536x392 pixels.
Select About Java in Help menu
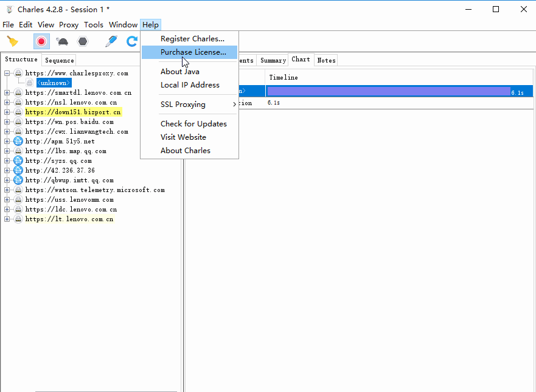pyautogui.click(x=189, y=71)
